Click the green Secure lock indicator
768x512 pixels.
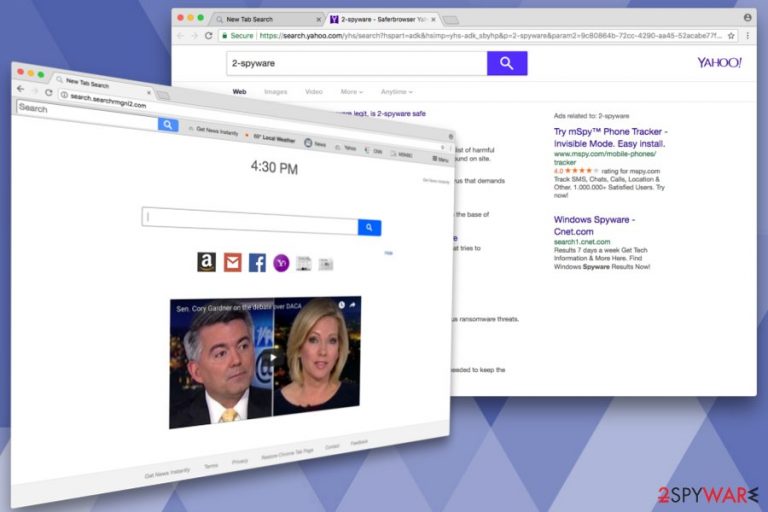point(238,36)
